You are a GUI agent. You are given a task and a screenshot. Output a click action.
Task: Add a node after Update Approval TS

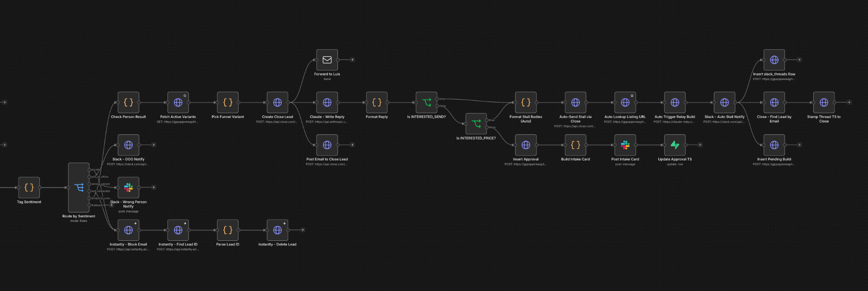pyautogui.click(x=700, y=145)
